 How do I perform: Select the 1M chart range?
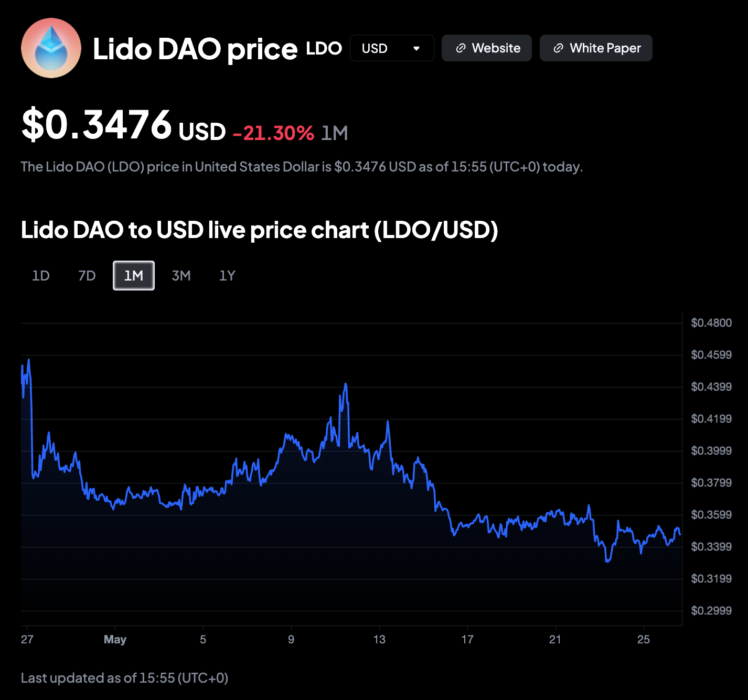134,275
